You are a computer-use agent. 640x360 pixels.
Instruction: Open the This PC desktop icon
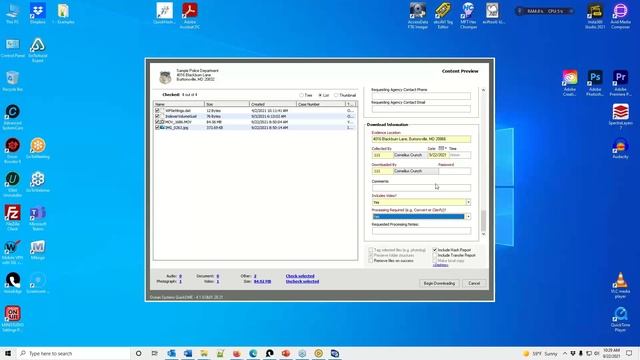12,12
